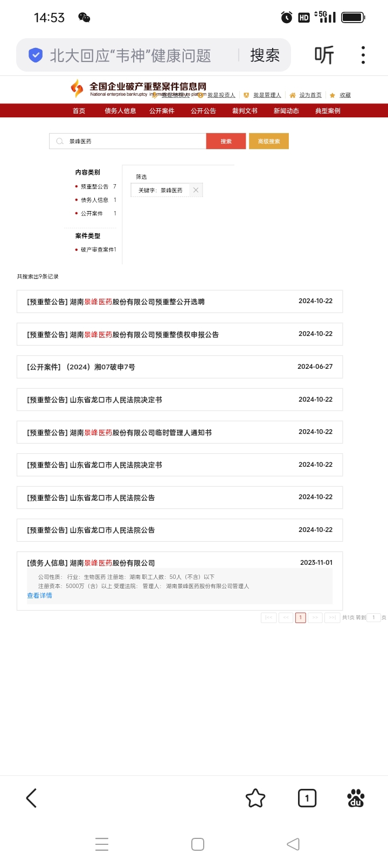The height and width of the screenshot is (868, 388).
Task: Focus the 转到 page number input
Action: point(373,618)
